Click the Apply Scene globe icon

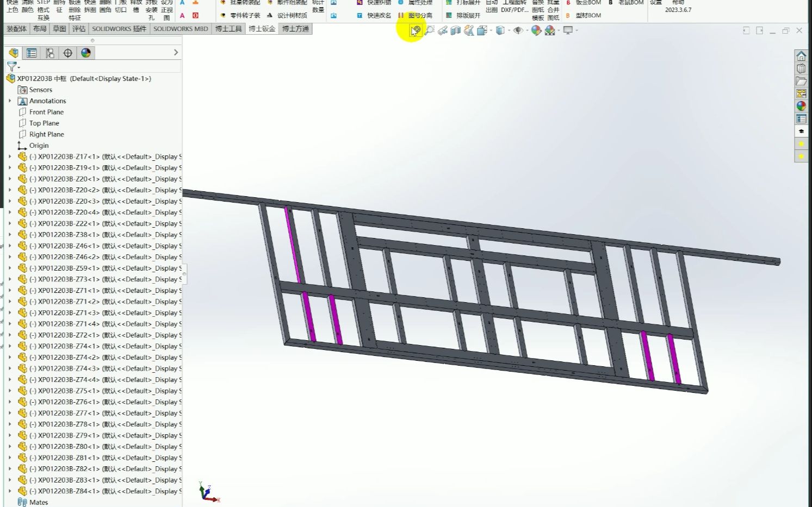click(550, 31)
